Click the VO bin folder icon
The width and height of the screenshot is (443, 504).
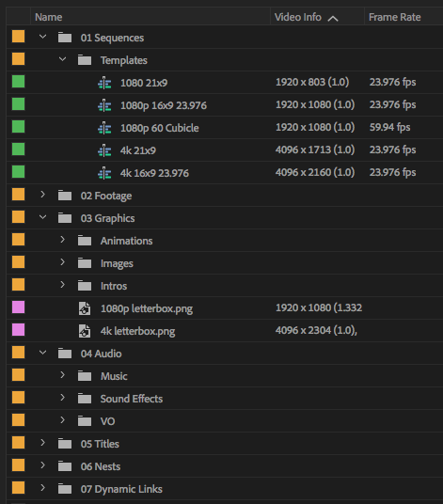pyautogui.click(x=85, y=421)
